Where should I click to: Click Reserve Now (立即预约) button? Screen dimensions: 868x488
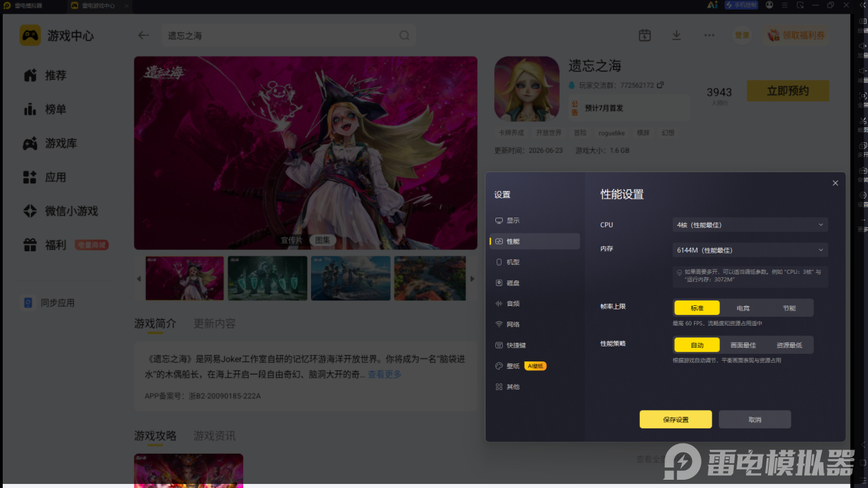pos(788,91)
